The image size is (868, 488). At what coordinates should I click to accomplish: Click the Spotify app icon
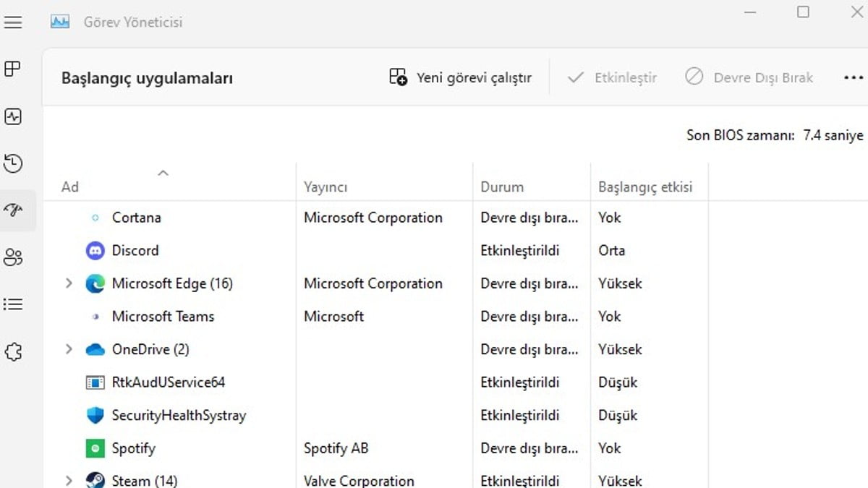94,448
